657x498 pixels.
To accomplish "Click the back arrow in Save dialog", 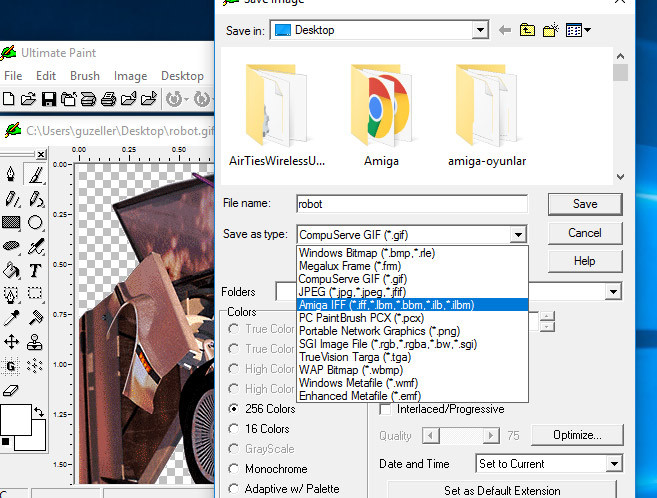I will [505, 30].
